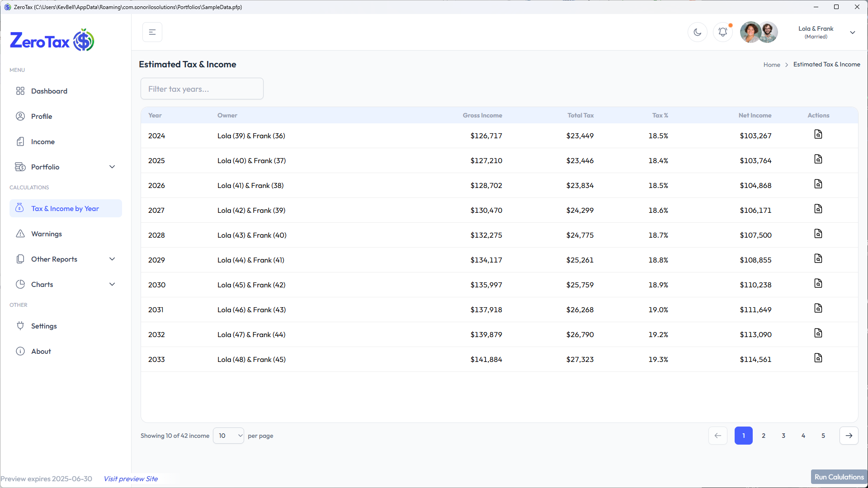This screenshot has height=488, width=868.
Task: Click the details icon for year 2030
Action: [818, 284]
